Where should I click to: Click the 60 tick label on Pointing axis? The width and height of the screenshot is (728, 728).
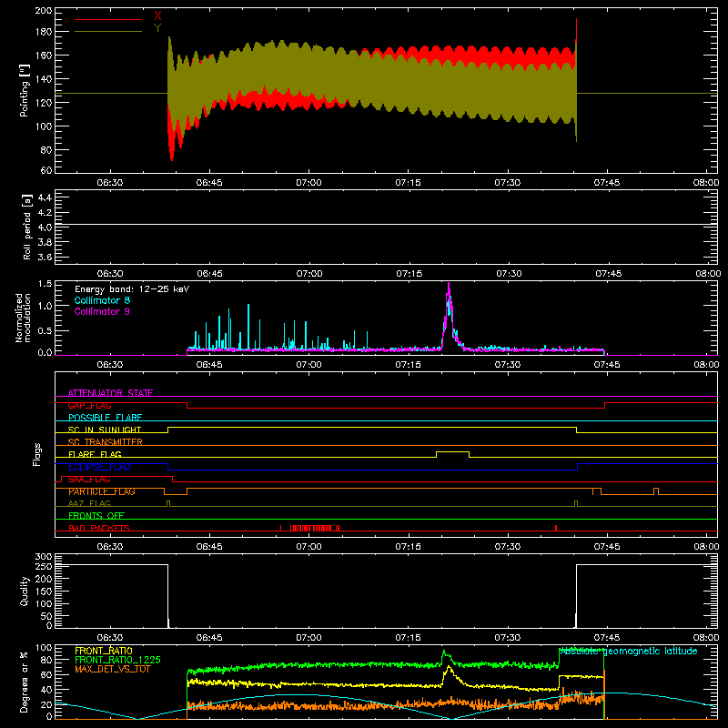[46, 170]
